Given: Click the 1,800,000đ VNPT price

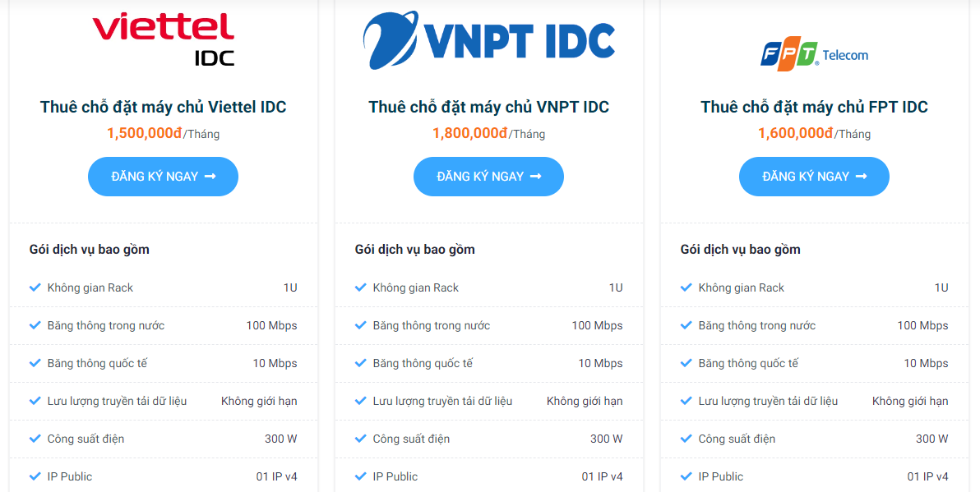Looking at the screenshot, I should coord(470,133).
